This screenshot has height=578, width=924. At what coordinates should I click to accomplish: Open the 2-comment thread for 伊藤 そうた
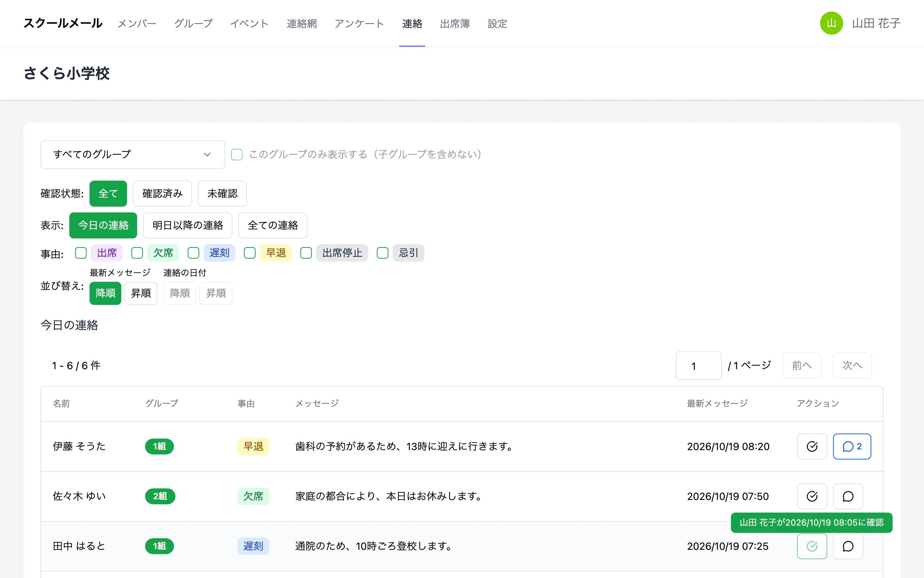click(x=852, y=446)
